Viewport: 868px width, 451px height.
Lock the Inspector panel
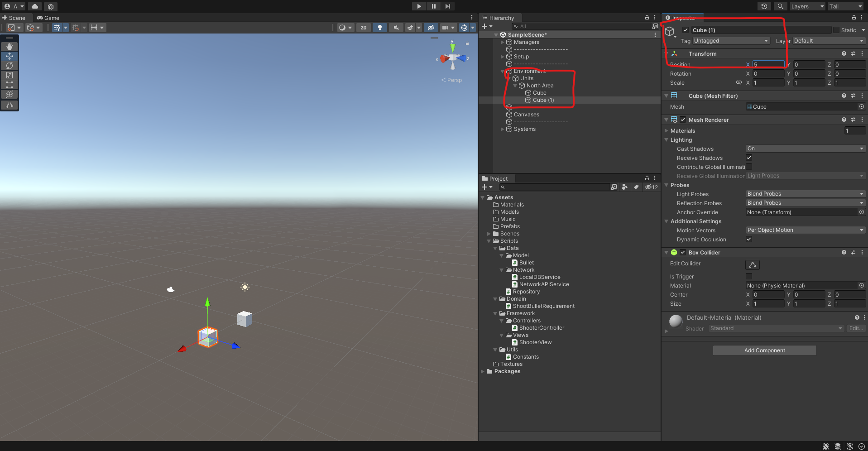(854, 18)
